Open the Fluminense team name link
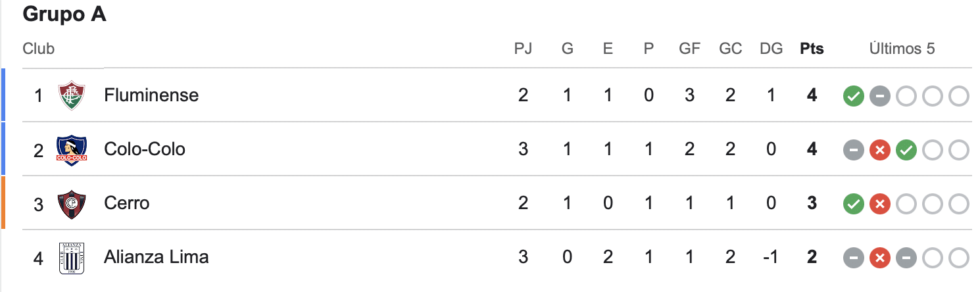980x292 pixels. click(x=151, y=95)
